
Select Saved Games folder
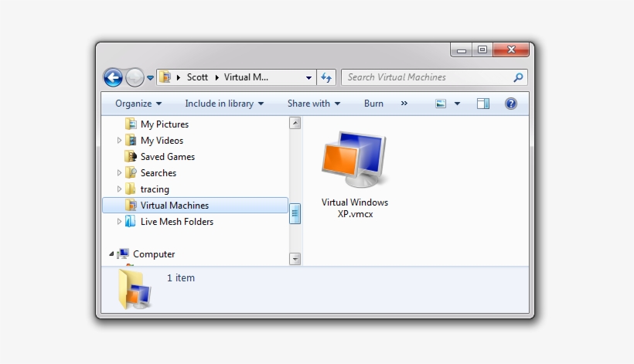click(x=168, y=156)
